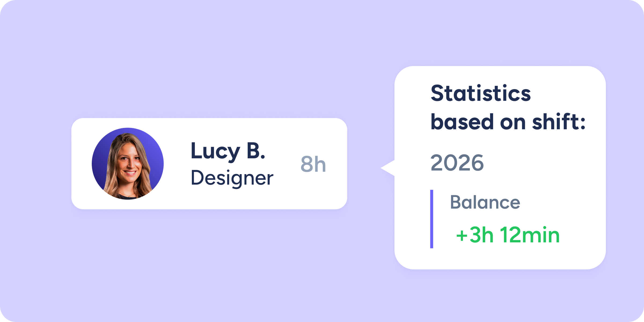Click the green +3h 12min balance value
644x322 pixels.
pyautogui.click(x=508, y=235)
